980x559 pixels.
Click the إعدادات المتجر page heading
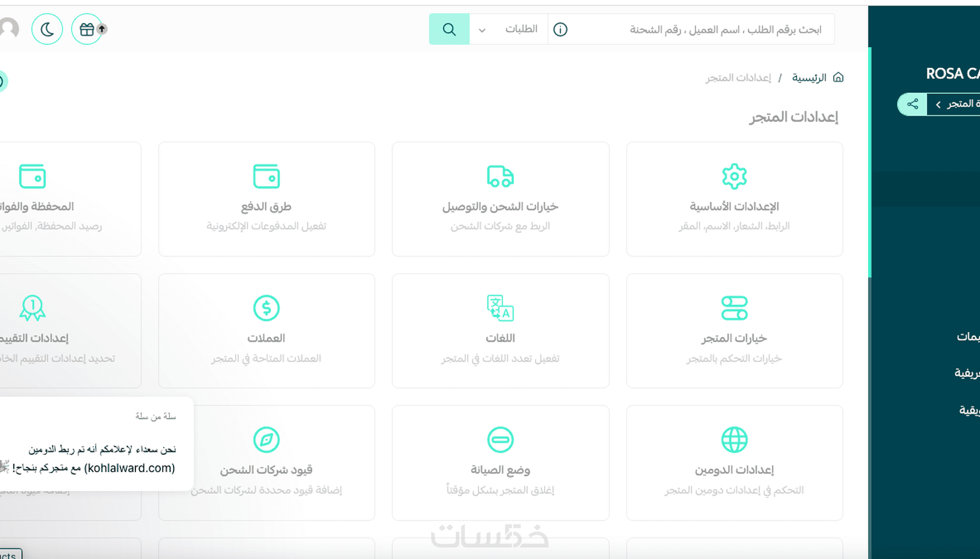793,117
